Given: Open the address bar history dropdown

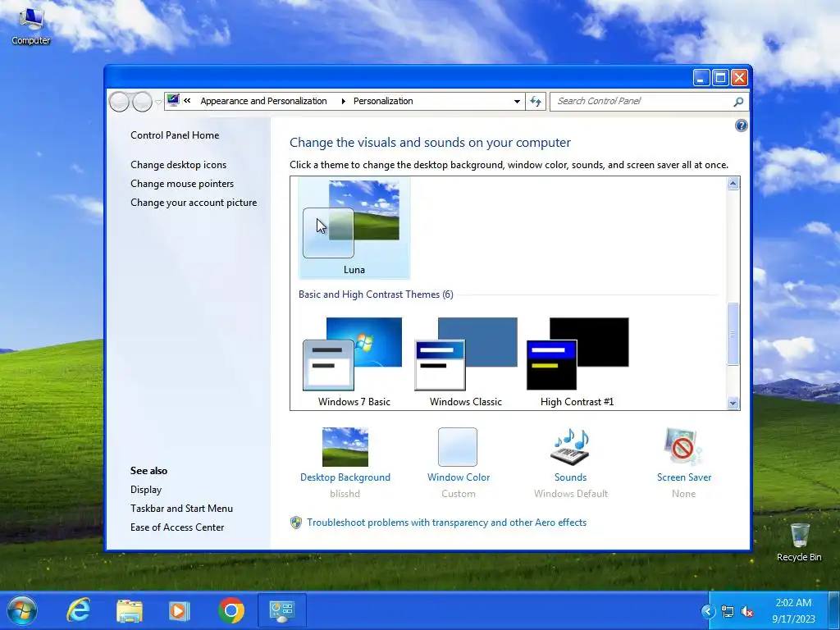Looking at the screenshot, I should (x=517, y=101).
